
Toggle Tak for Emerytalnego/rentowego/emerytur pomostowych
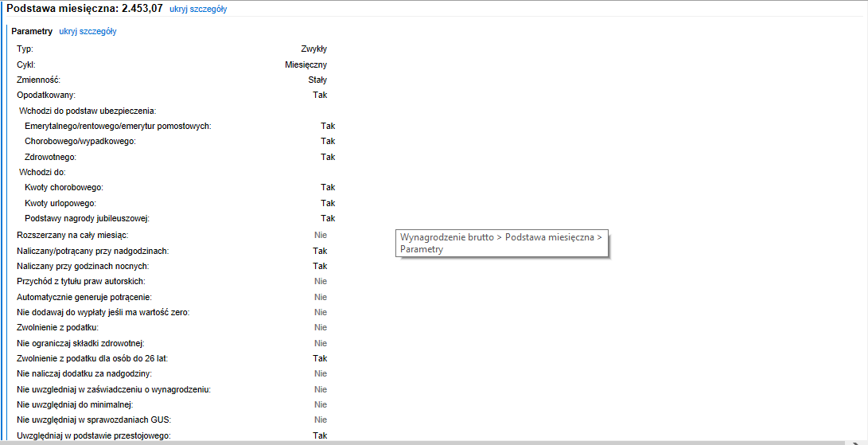coord(328,126)
